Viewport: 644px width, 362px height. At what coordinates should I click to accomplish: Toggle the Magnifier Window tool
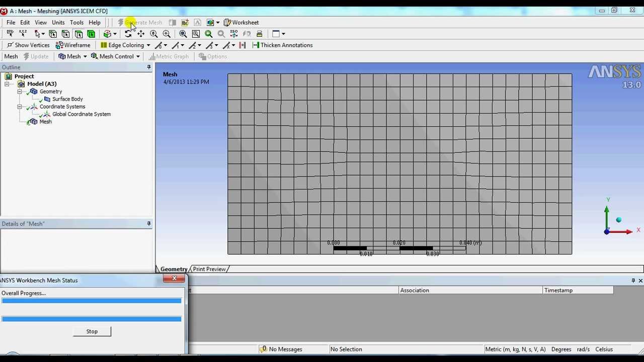click(x=196, y=34)
